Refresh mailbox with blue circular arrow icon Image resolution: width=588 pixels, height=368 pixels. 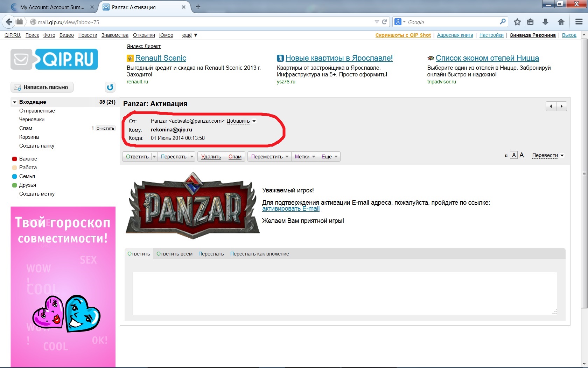point(110,87)
